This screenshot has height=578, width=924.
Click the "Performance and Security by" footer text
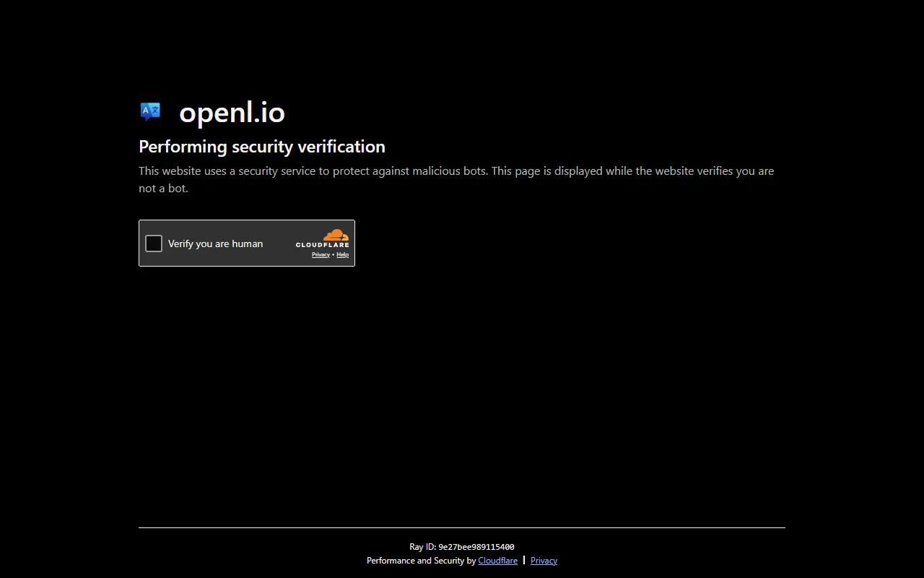421,561
